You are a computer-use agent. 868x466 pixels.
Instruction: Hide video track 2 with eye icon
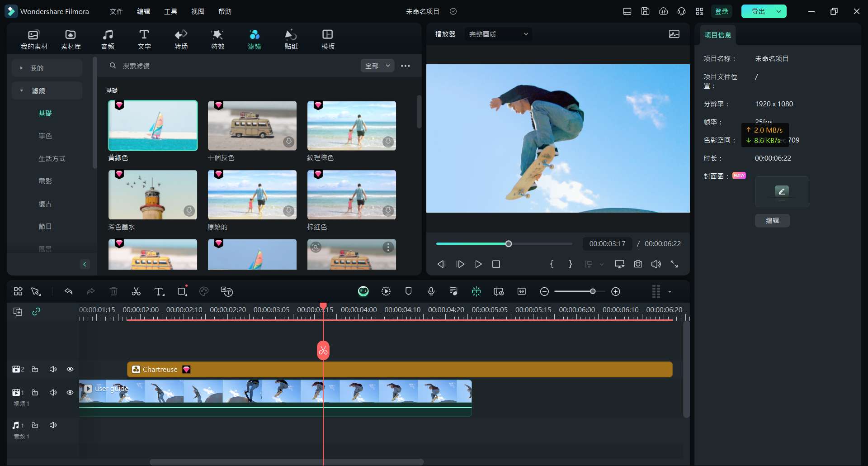(x=70, y=370)
